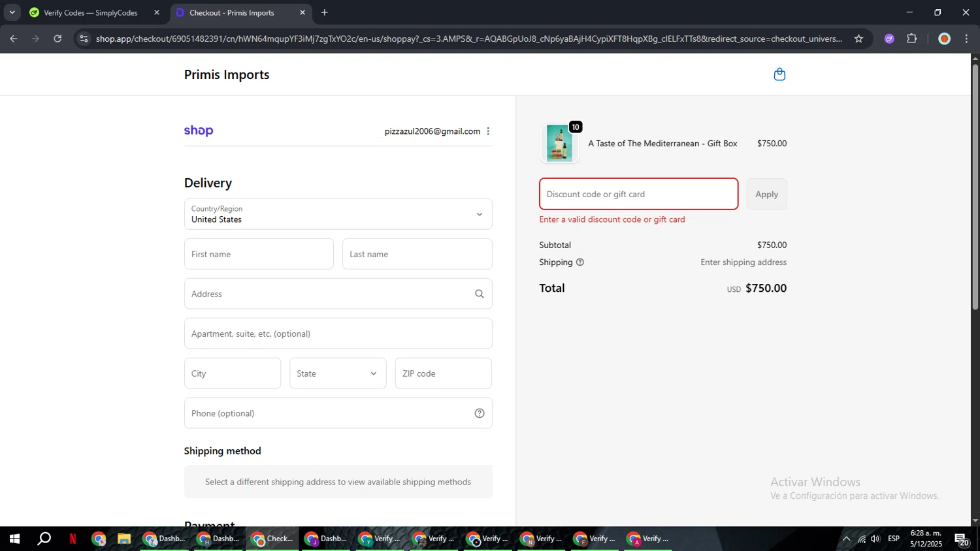Click the pizzazul2006@gmail.com email text
The image size is (980, 551).
[432, 131]
